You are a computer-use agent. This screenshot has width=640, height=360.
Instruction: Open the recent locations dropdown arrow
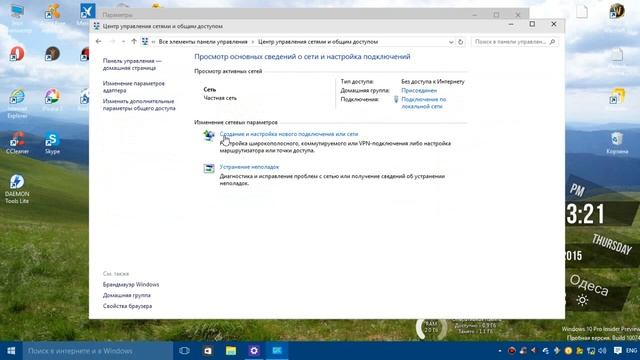click(123, 42)
